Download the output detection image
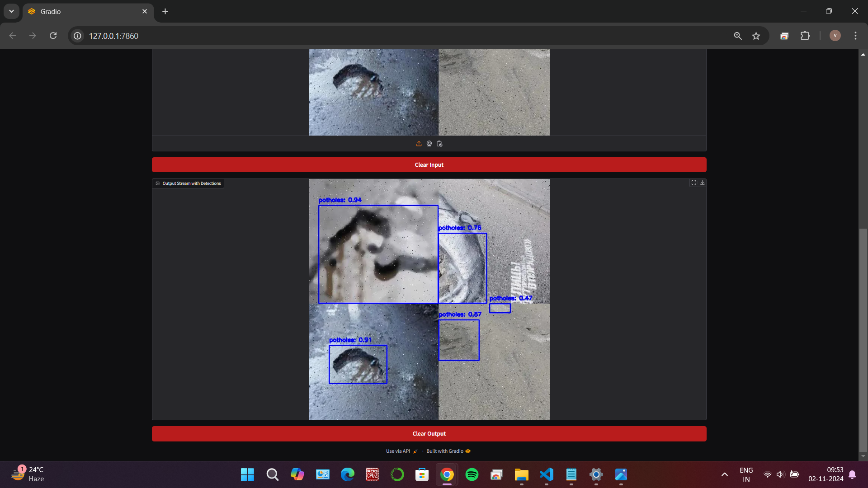This screenshot has width=868, height=488. pyautogui.click(x=702, y=183)
